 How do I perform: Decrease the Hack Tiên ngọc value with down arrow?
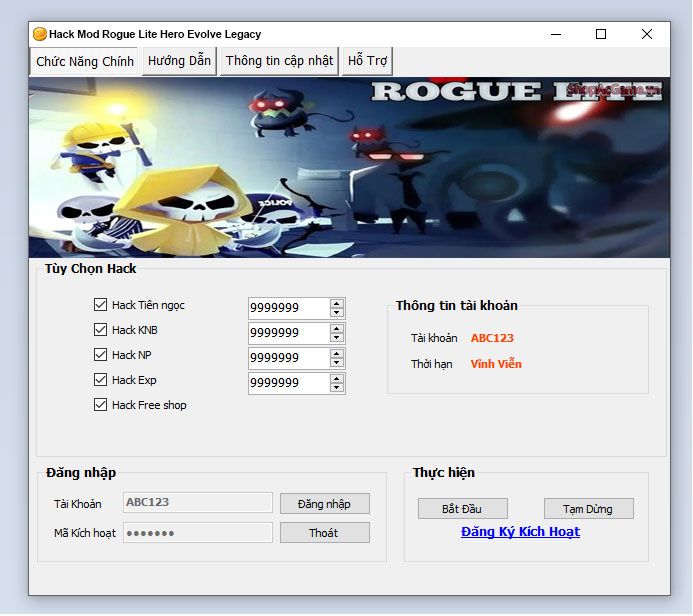[337, 312]
